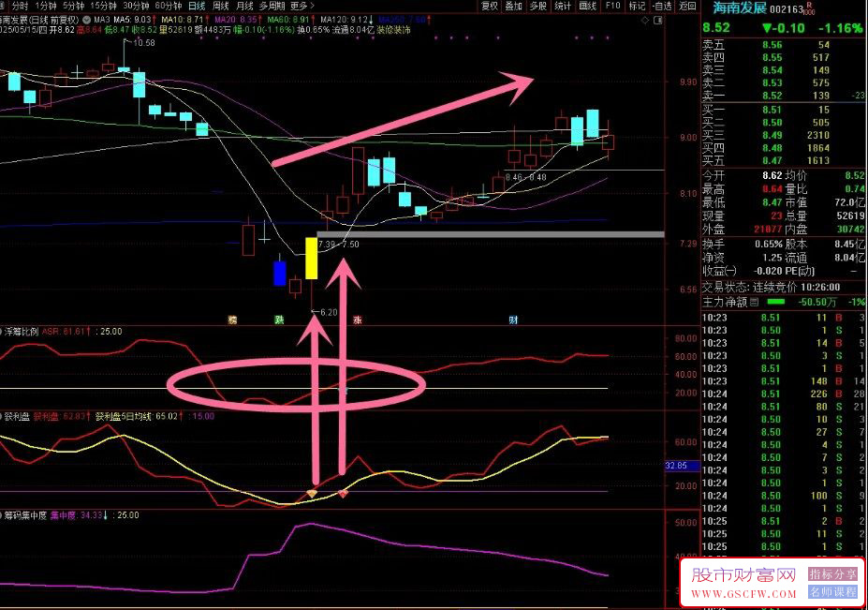Viewport: 868px width, 610px height.
Task: Click the 叠加 overlay button
Action: (x=514, y=6)
